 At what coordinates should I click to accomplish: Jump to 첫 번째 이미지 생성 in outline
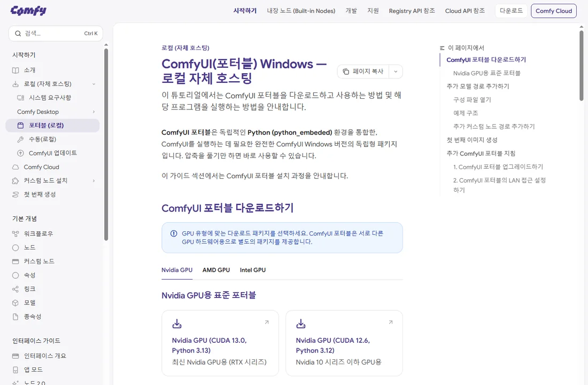pos(472,140)
